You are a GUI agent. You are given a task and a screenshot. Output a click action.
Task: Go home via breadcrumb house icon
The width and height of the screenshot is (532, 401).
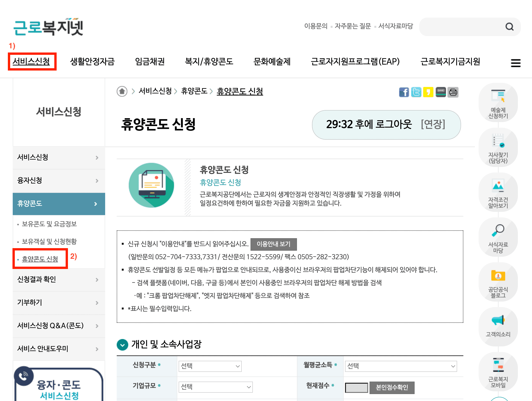(x=122, y=92)
